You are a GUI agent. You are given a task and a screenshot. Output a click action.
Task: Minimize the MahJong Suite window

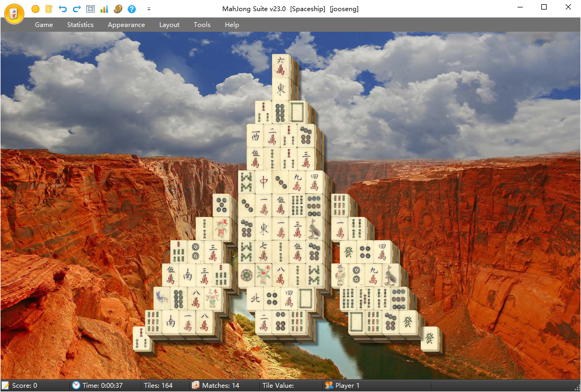(520, 7)
